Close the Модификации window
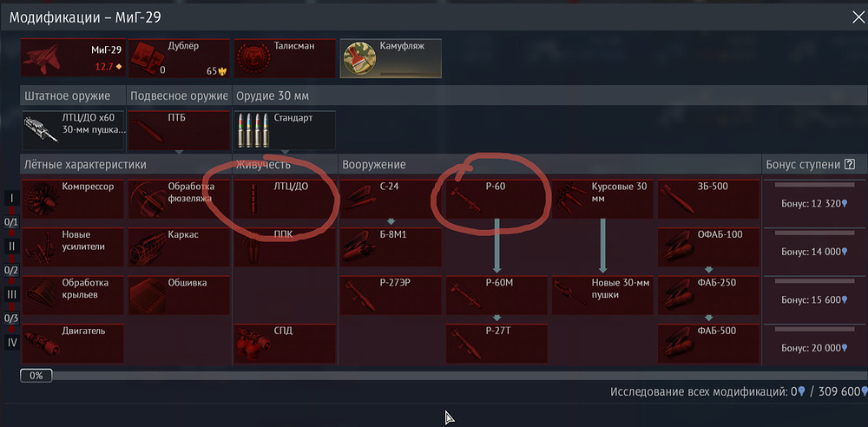The height and width of the screenshot is (427, 868). click(858, 17)
